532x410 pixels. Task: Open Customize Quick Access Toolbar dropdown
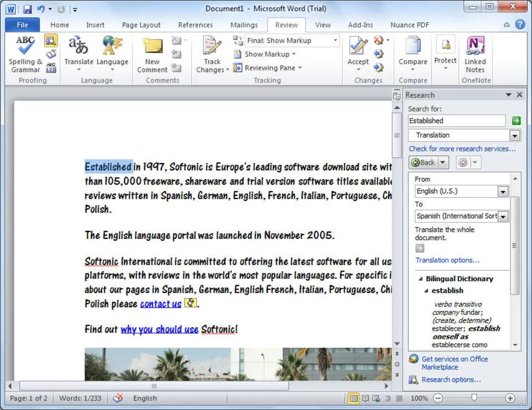click(75, 9)
